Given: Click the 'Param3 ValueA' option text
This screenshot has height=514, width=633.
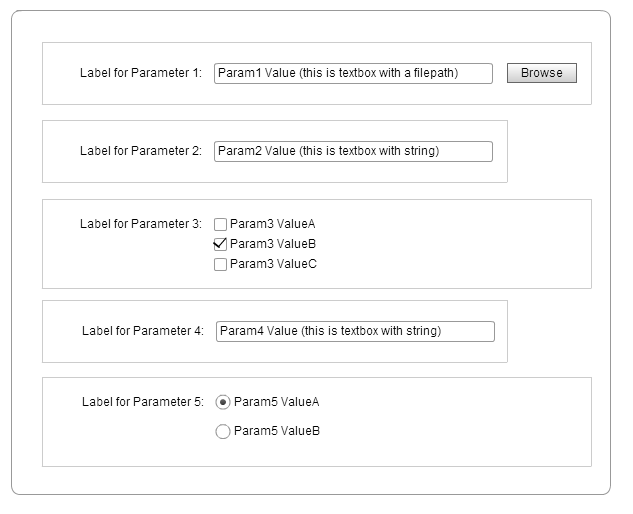Looking at the screenshot, I should 273,224.
